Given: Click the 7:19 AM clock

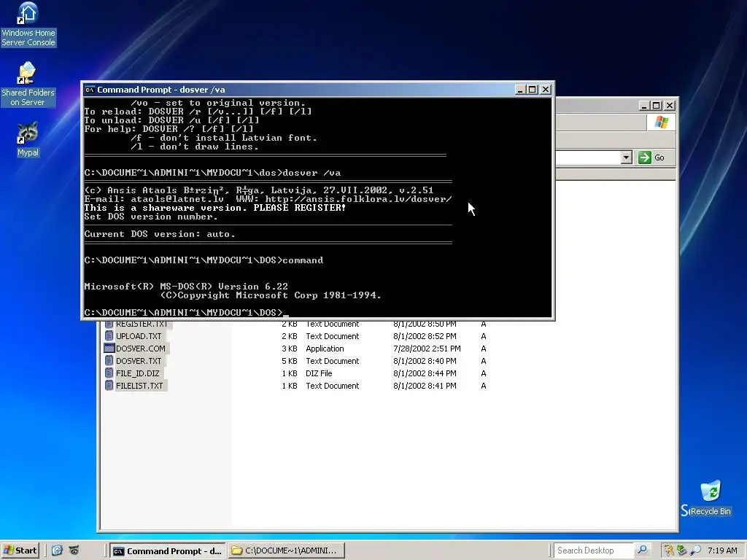Looking at the screenshot, I should click(x=722, y=551).
